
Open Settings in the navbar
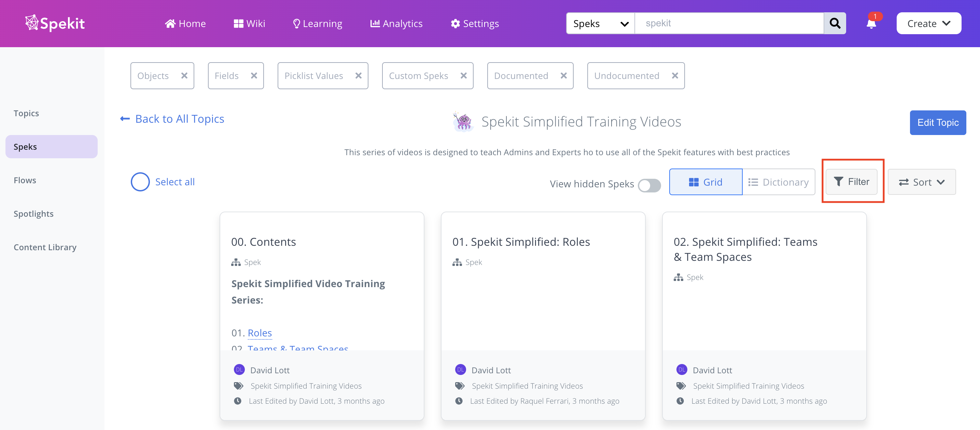(x=474, y=24)
